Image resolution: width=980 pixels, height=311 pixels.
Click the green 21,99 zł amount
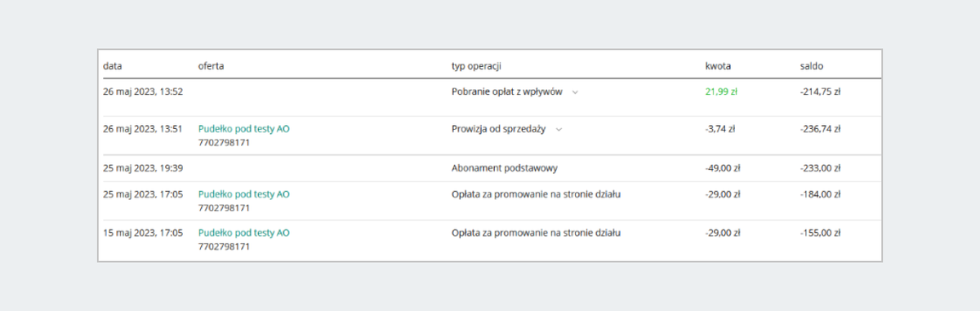coord(721,92)
